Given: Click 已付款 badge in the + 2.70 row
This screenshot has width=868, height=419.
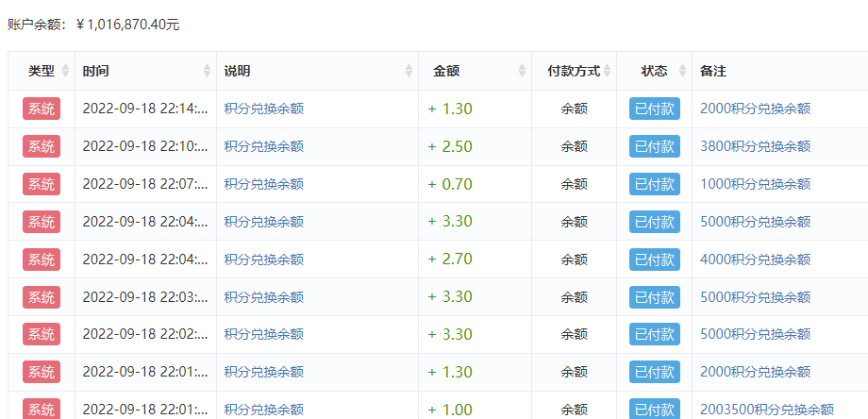Looking at the screenshot, I should click(x=655, y=259).
